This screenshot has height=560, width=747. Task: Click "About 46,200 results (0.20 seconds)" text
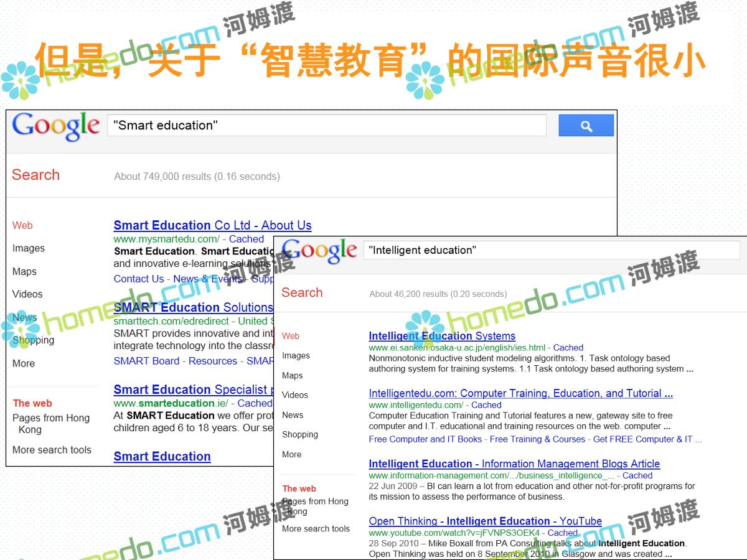coord(438,294)
